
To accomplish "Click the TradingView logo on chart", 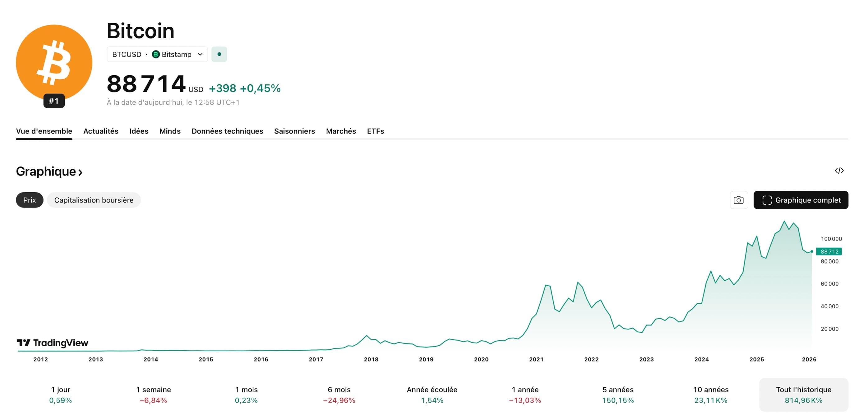I will tap(53, 343).
